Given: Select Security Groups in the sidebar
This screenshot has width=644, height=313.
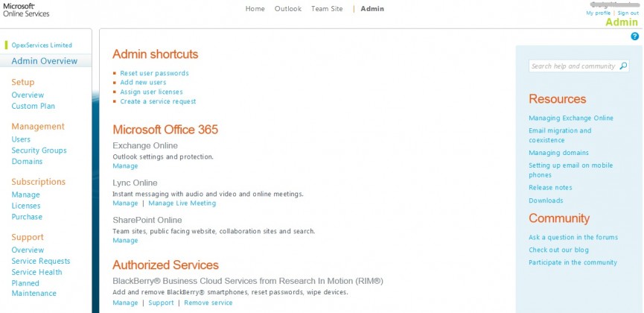Looking at the screenshot, I should [x=39, y=151].
